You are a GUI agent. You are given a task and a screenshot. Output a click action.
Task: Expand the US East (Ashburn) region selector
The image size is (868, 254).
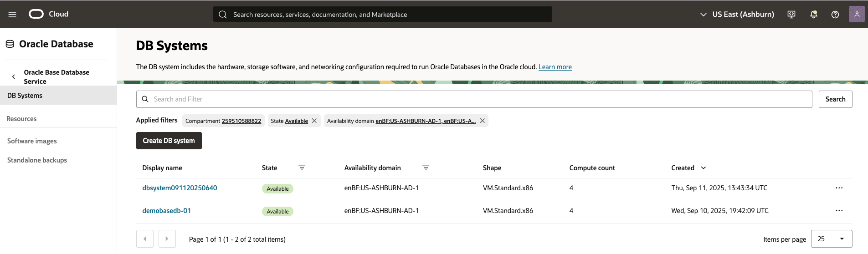tap(737, 15)
